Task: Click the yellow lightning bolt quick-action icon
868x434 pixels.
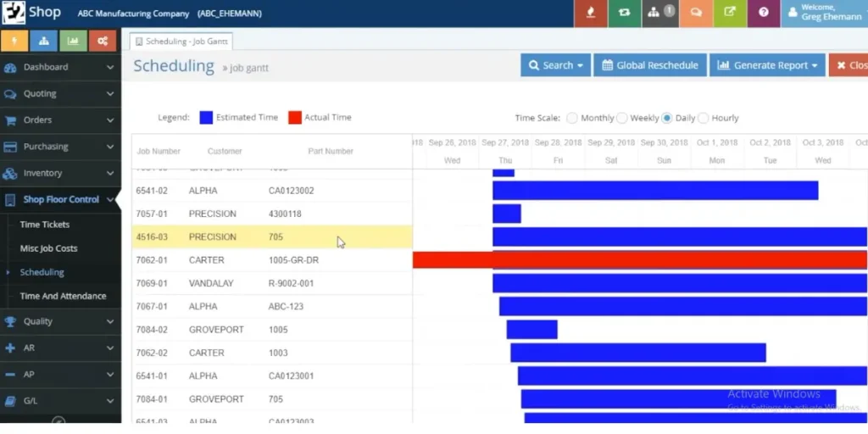Action: [14, 41]
